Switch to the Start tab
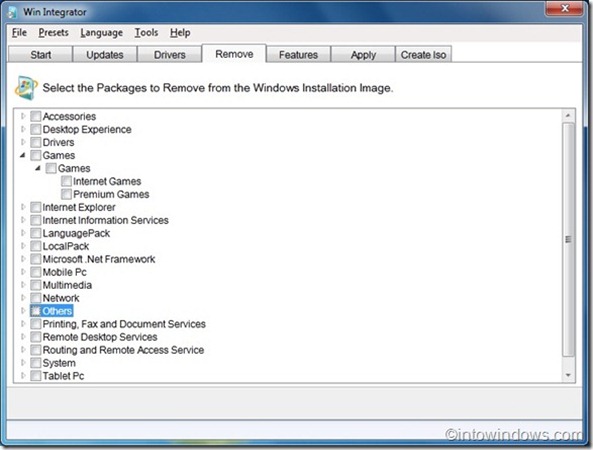 40,54
